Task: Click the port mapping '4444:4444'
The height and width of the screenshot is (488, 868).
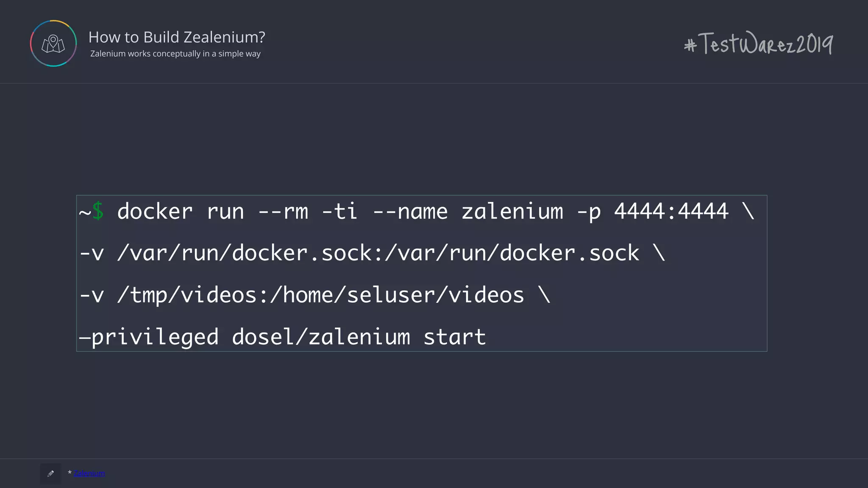Action: click(671, 211)
